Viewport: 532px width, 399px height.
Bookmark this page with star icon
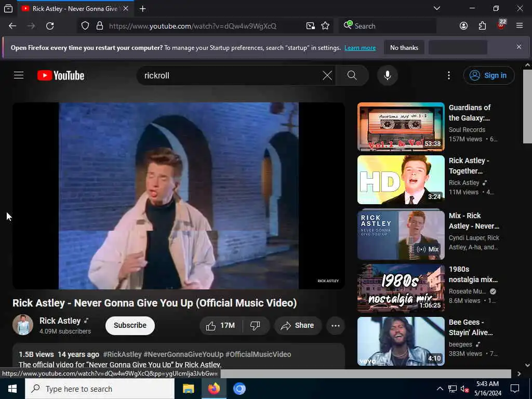pos(325,26)
